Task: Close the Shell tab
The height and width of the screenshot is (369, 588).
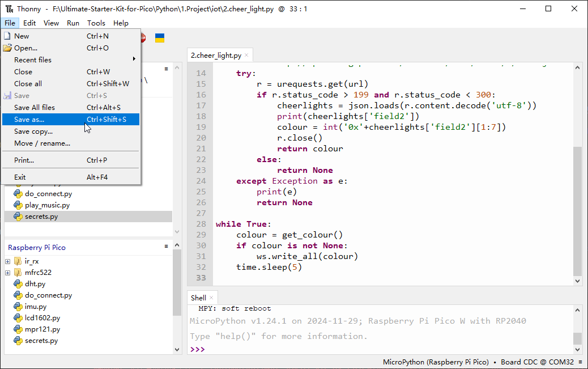Action: pos(211,298)
